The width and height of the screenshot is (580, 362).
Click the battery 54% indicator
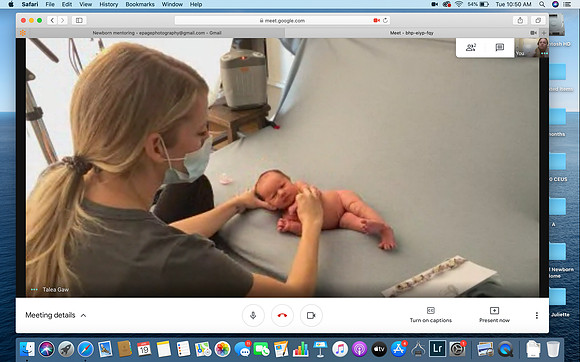[478, 4]
